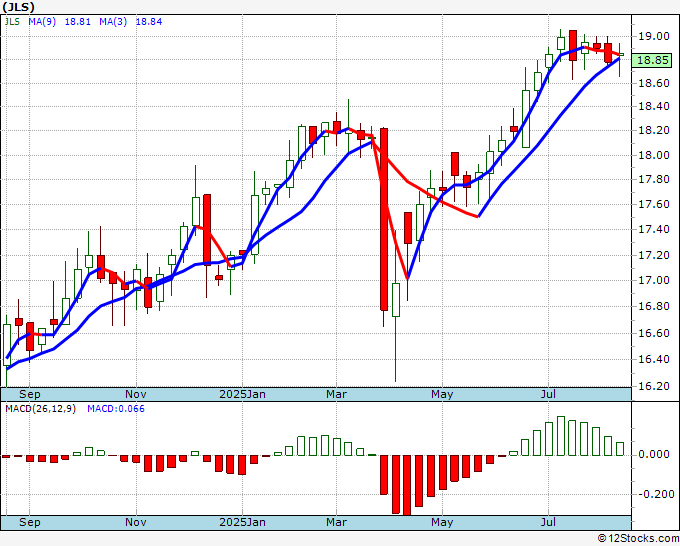Click Mar on the MACD panel time axis

click(x=337, y=522)
